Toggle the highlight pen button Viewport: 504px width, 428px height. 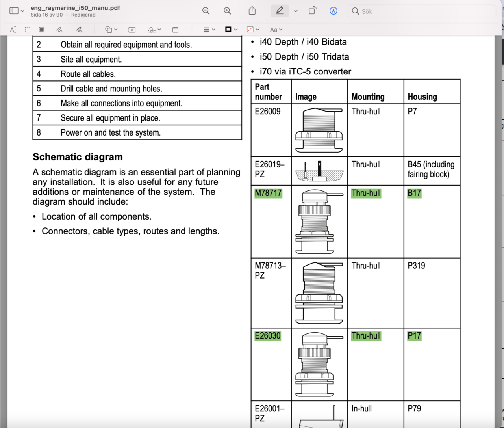pos(280,11)
